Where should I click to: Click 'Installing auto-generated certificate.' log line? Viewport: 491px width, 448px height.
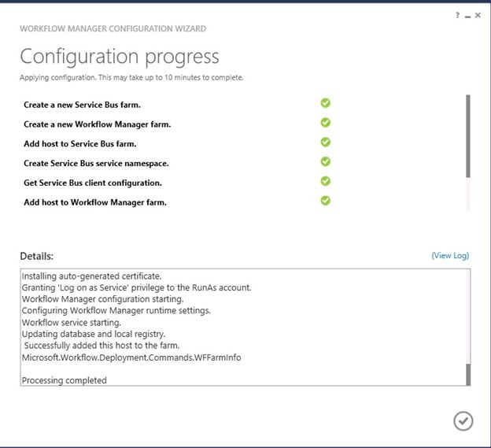91,276
